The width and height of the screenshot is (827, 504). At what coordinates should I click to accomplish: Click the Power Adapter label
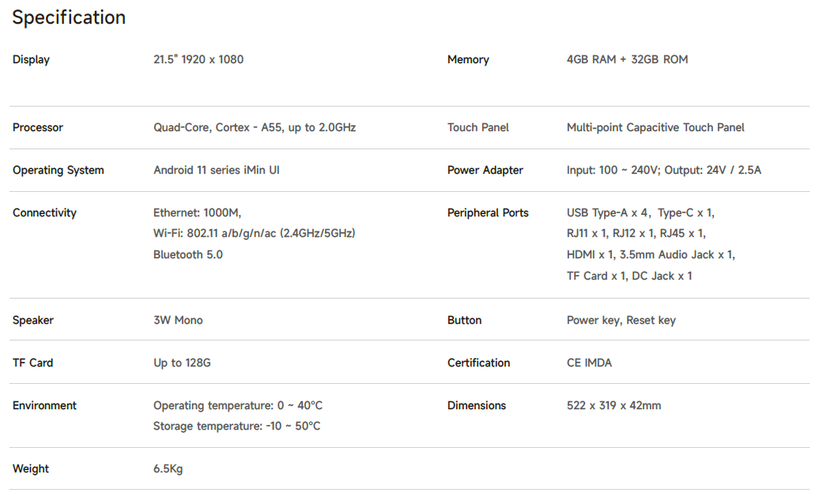[x=485, y=171]
